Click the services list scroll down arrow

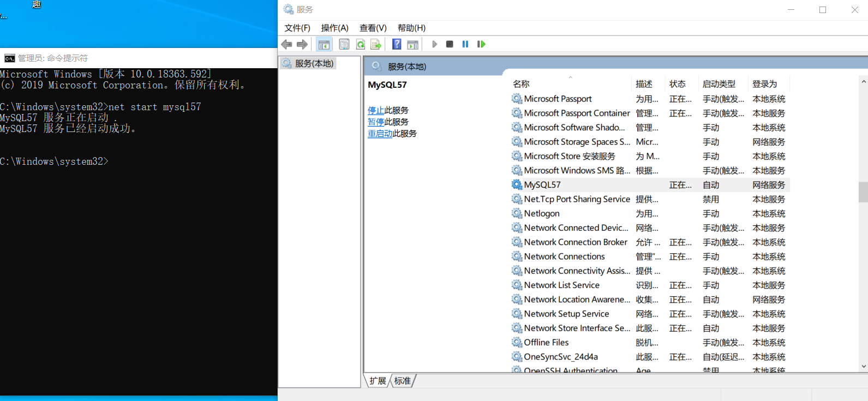(x=863, y=367)
